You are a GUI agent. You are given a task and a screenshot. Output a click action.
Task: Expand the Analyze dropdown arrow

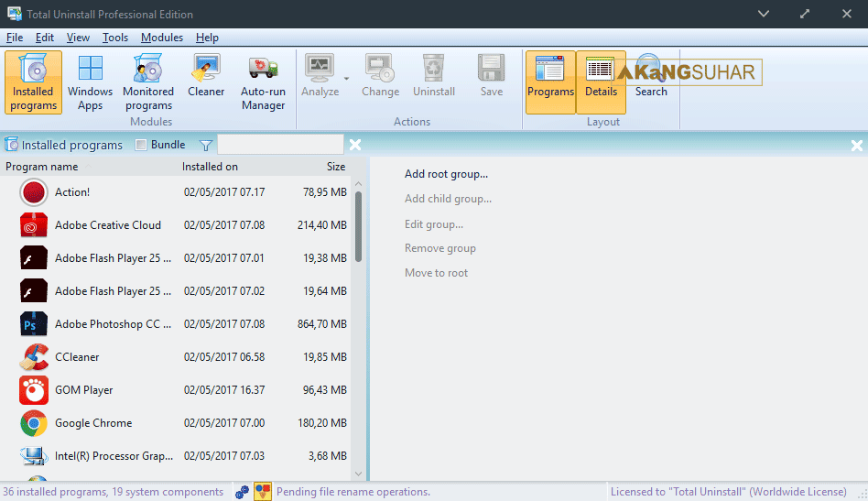coord(346,79)
